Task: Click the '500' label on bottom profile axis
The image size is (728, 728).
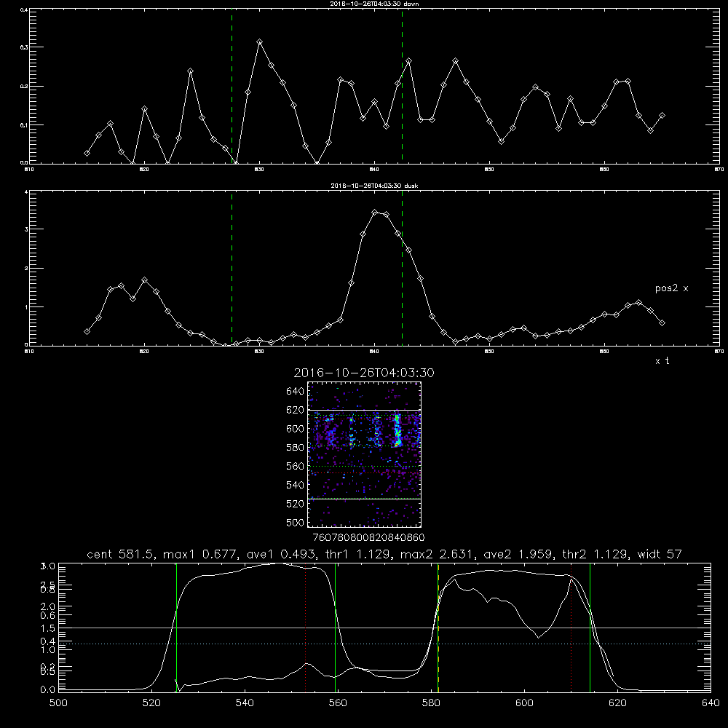Action: (58, 703)
